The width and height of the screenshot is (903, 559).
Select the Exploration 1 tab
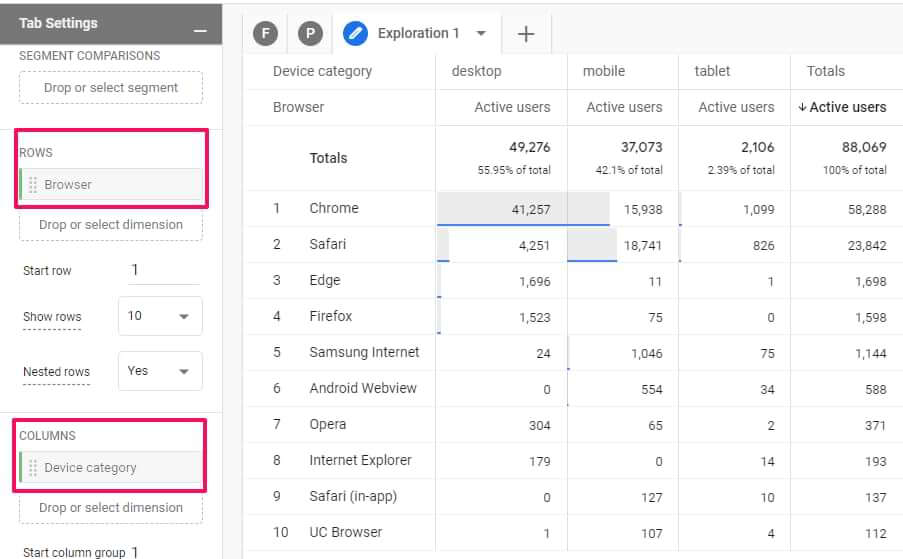(x=418, y=34)
